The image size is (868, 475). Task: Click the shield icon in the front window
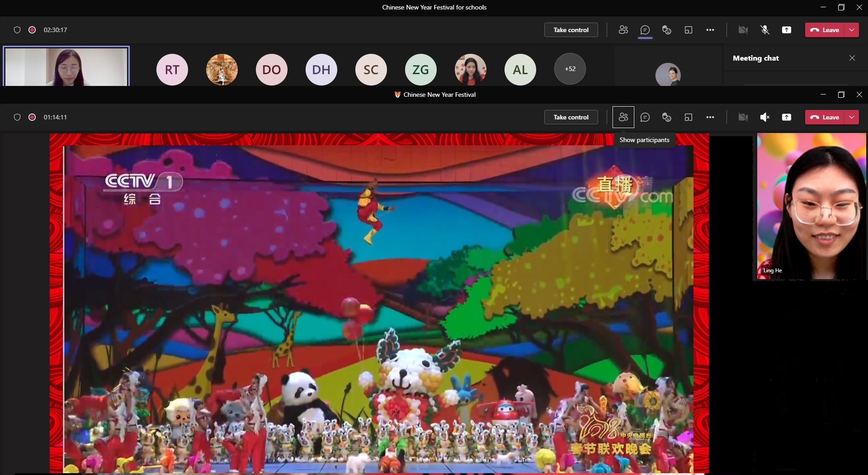point(17,117)
